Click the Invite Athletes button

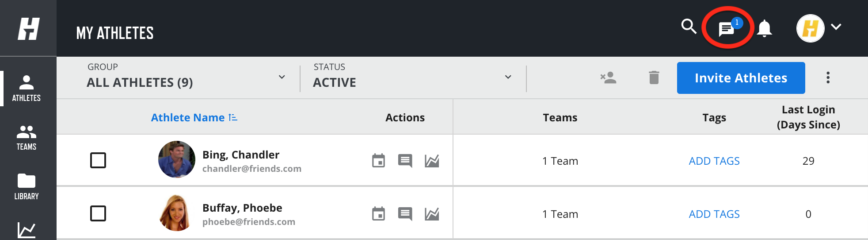(x=741, y=78)
